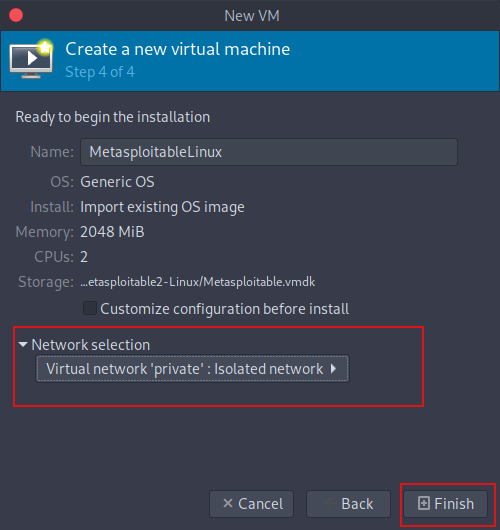Click 'Import existing OS image' text
This screenshot has width=500, height=530.
pos(162,207)
